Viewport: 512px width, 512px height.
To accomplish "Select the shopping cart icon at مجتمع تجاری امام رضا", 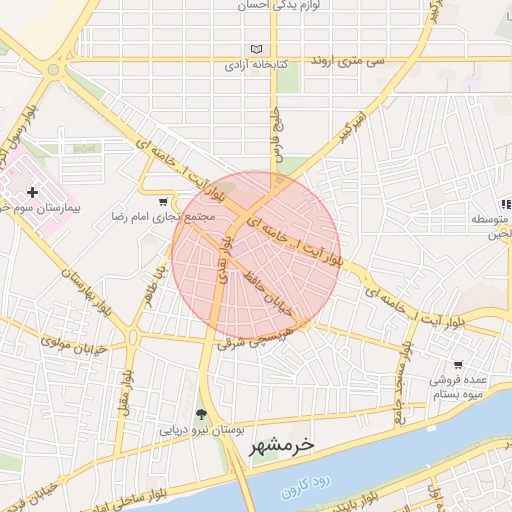I will tap(163, 202).
